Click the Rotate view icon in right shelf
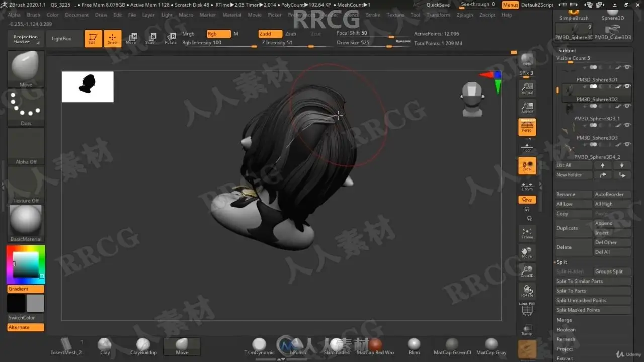 pos(527,291)
